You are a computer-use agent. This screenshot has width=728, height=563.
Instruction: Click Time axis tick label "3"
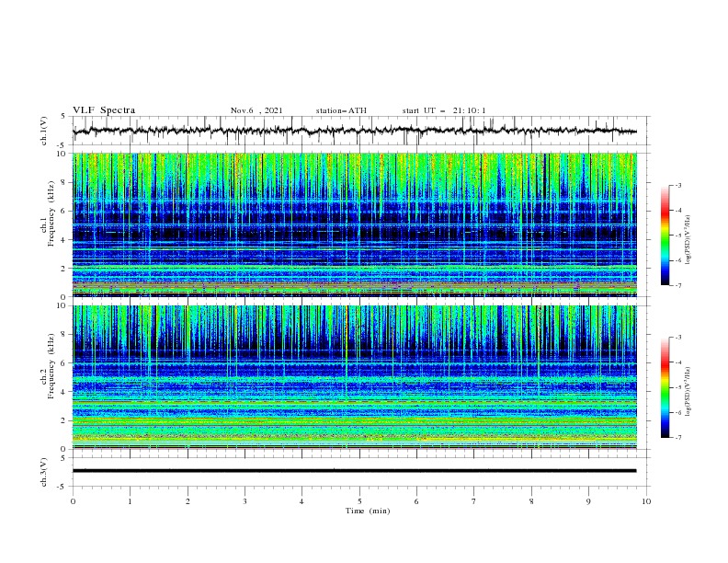click(x=245, y=501)
